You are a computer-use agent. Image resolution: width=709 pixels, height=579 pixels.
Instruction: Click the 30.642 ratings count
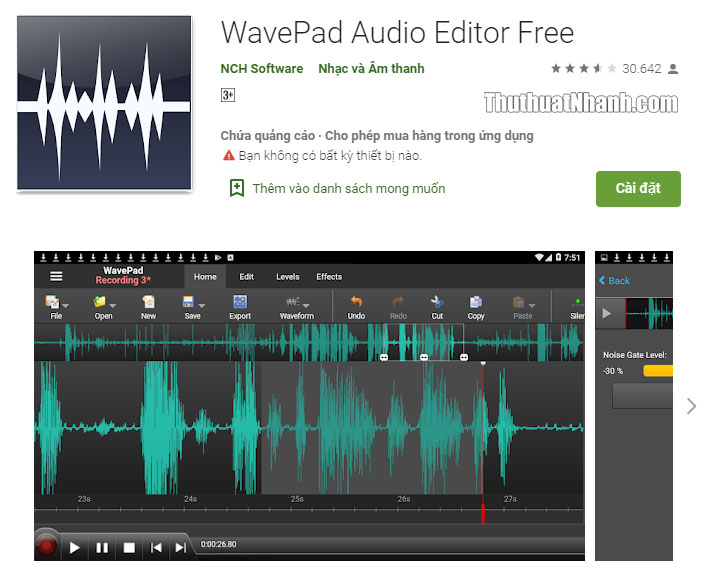point(642,68)
